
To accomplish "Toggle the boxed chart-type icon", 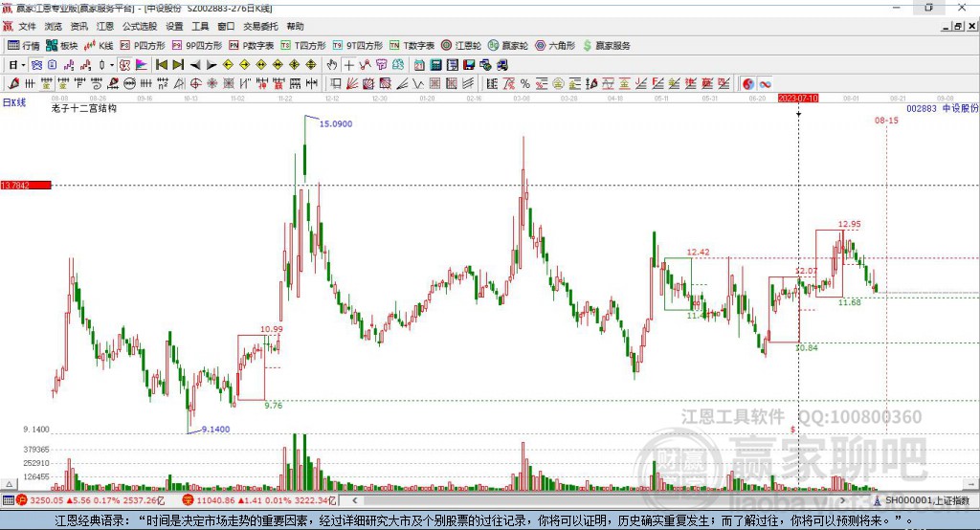I will [x=124, y=65].
